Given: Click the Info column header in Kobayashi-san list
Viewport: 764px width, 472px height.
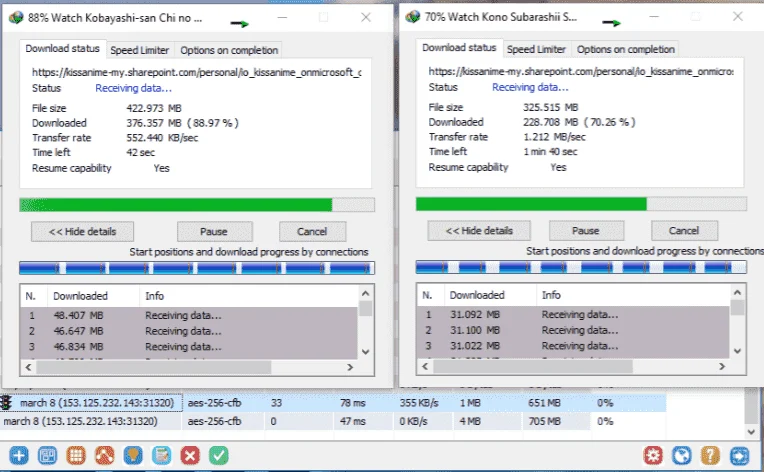Looking at the screenshot, I should [248, 296].
